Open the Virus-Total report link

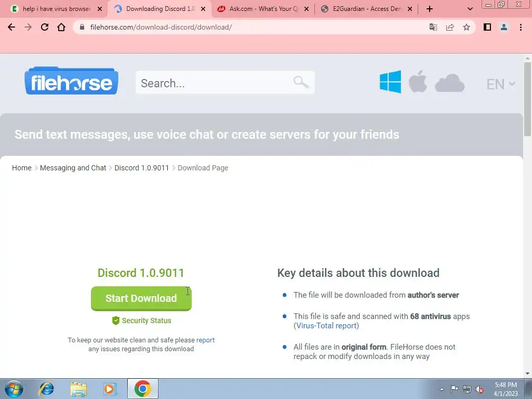point(326,326)
